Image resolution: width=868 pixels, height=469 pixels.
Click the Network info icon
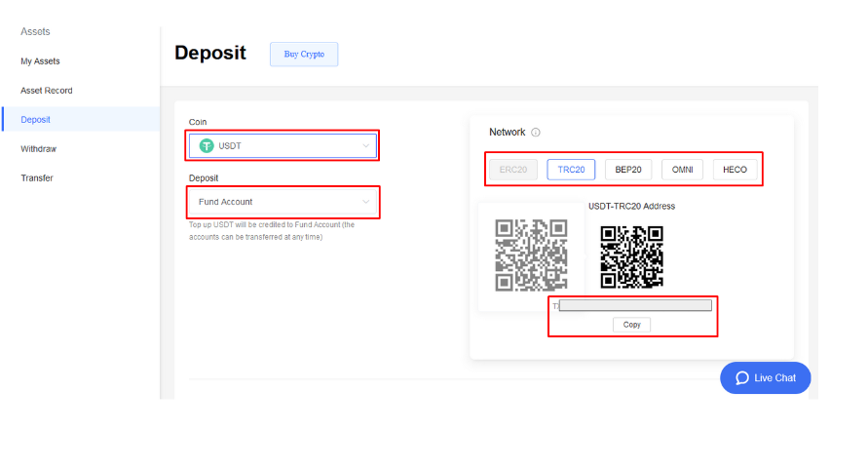click(535, 133)
